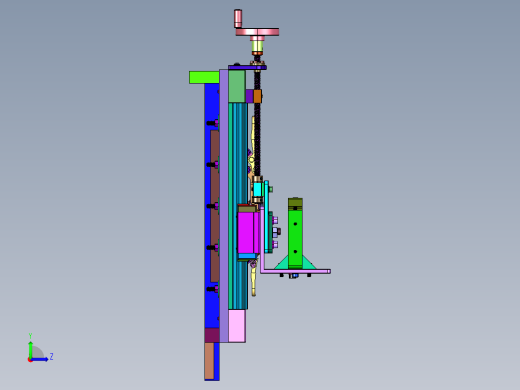The image size is (520, 390).
Task: Select the crank handle knob above the handwheel
Action: point(238,18)
